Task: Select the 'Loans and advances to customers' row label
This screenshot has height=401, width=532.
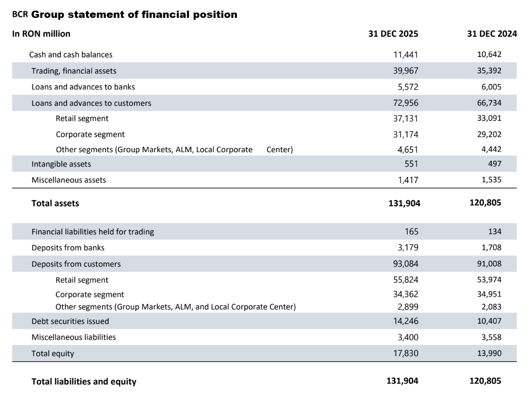Action: click(x=91, y=103)
